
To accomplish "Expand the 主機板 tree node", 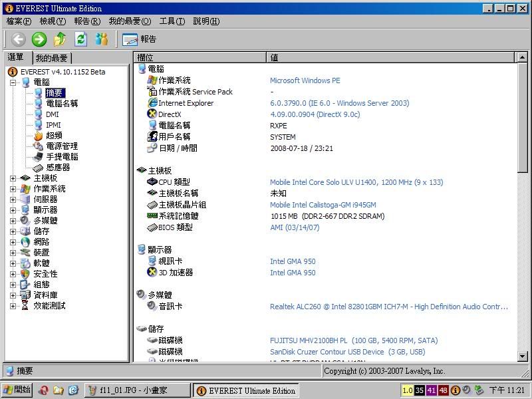I will 13,178.
